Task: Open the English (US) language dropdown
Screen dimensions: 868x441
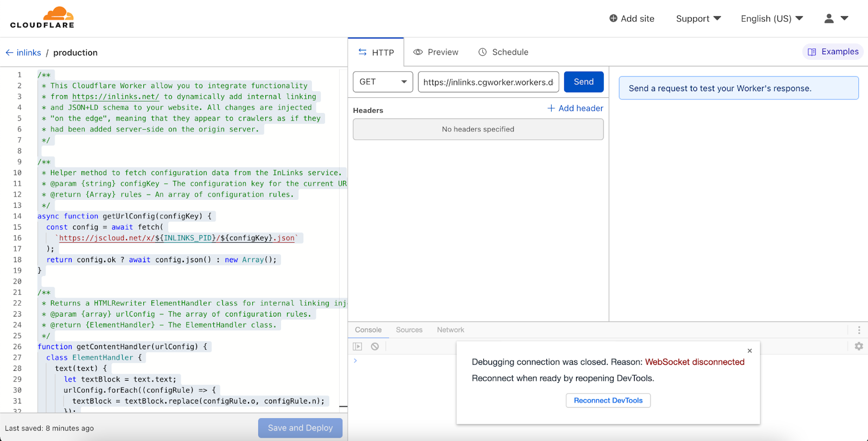Action: [772, 18]
